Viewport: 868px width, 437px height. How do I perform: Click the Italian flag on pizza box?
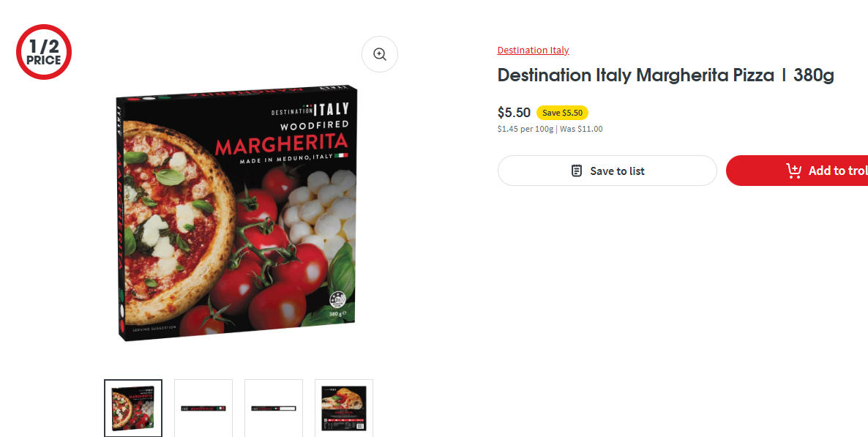tap(342, 156)
